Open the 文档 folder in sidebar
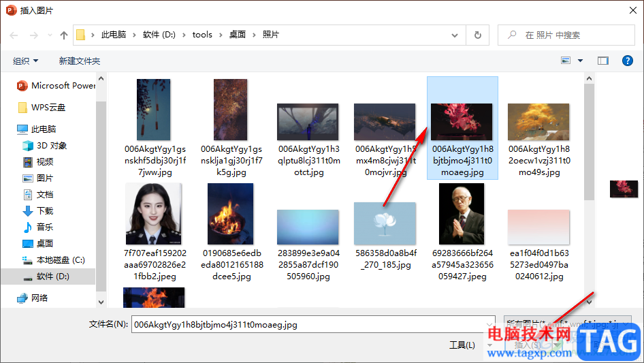The height and width of the screenshot is (363, 644). pos(38,195)
